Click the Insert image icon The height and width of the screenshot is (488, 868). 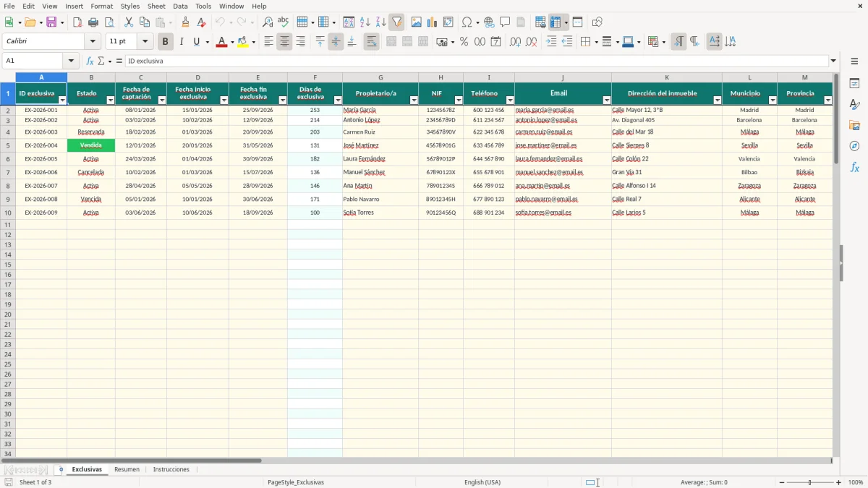point(417,22)
